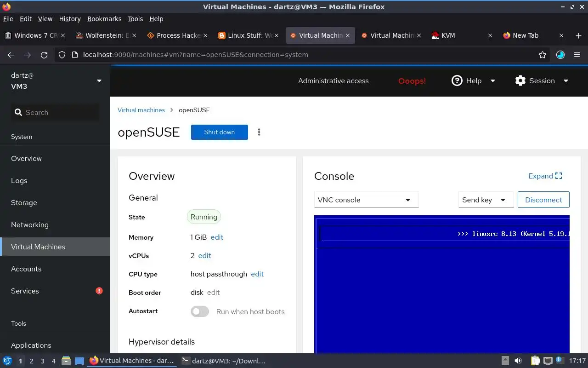Open the taskbar start menu icon
The height and width of the screenshot is (368, 588).
pyautogui.click(x=7, y=361)
